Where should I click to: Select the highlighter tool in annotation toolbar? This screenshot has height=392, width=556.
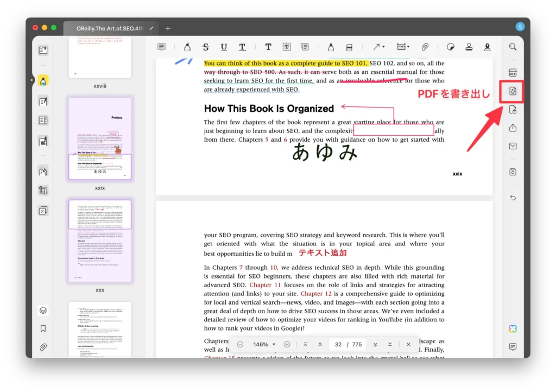(187, 47)
